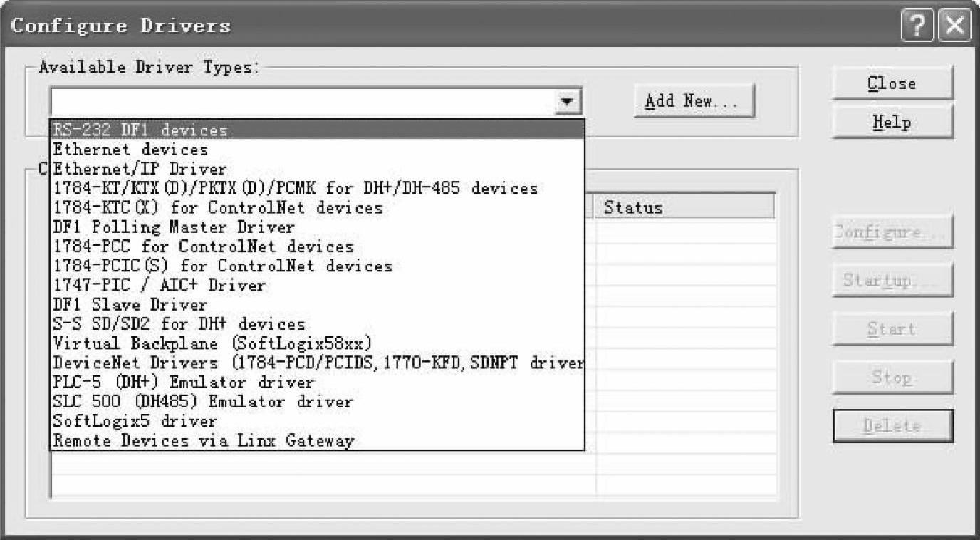980x540 pixels.
Task: Collapse the Available Driver Types dropdown arrow
Action: (x=567, y=101)
